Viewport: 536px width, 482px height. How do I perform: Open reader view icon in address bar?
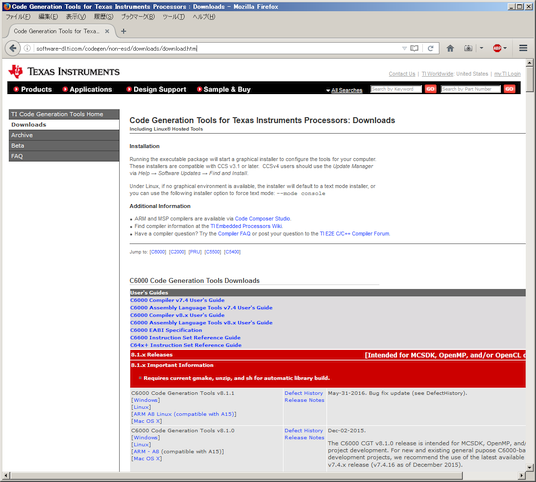coord(414,48)
